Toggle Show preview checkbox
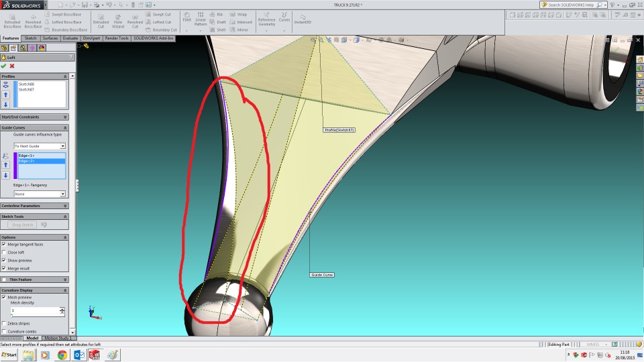 coord(4,260)
